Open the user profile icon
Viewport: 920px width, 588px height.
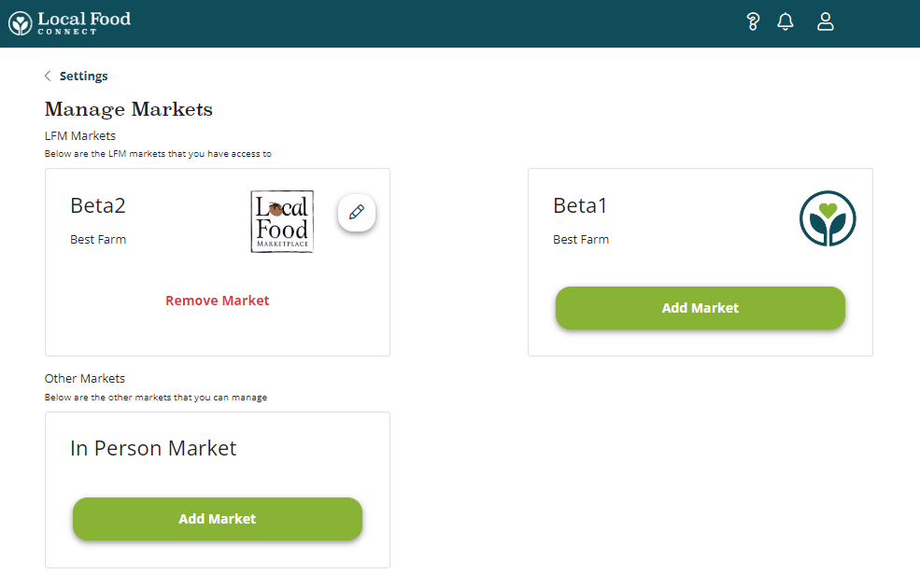(x=826, y=21)
